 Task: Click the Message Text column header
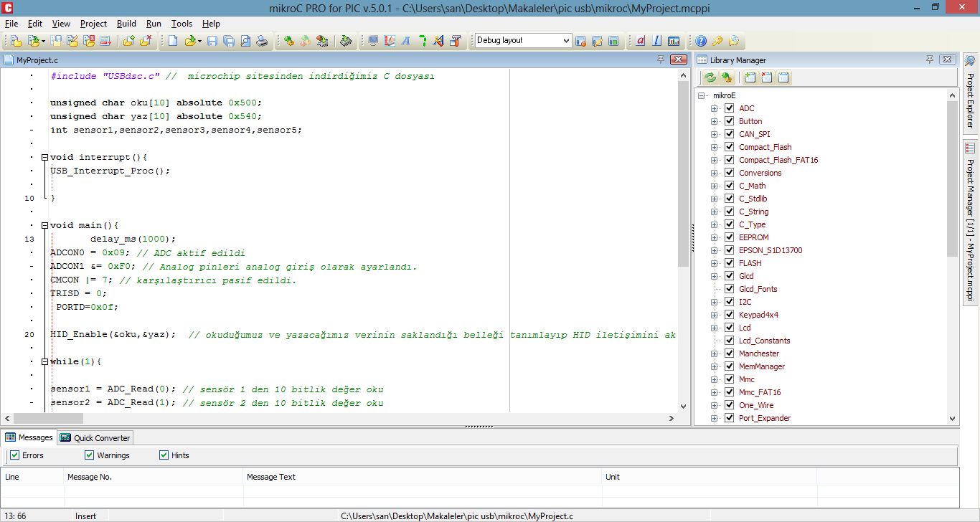click(x=423, y=477)
